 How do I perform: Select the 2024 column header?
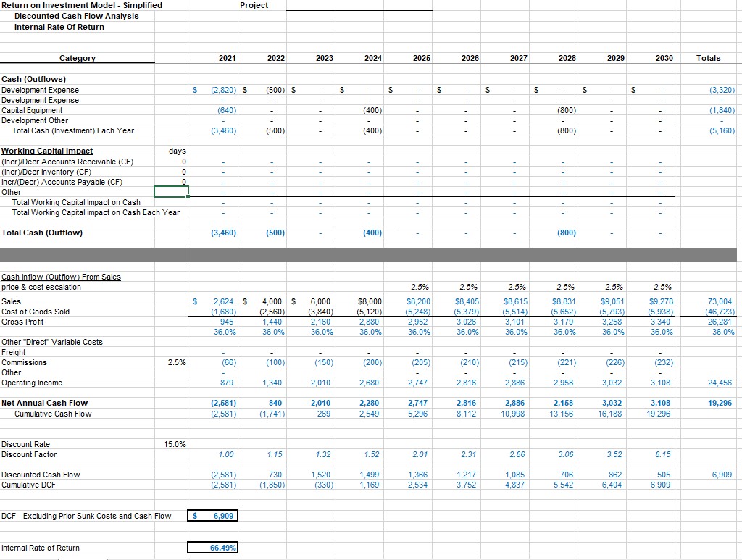click(373, 58)
